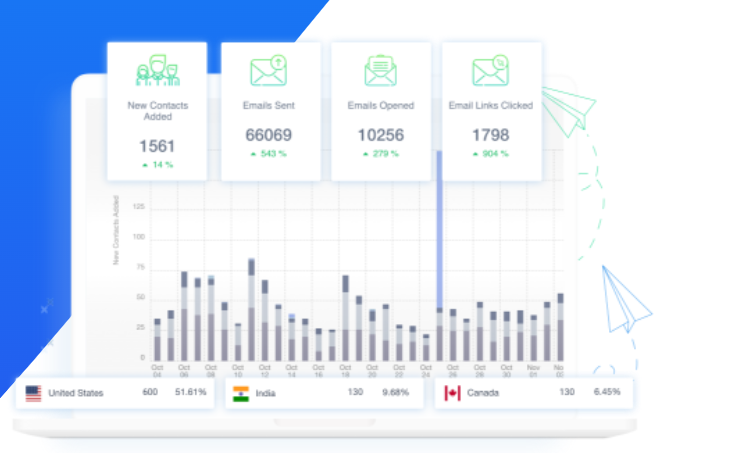Click the Email Links Clicked icon
Screen dimensions: 746x453
pyautogui.click(x=490, y=71)
